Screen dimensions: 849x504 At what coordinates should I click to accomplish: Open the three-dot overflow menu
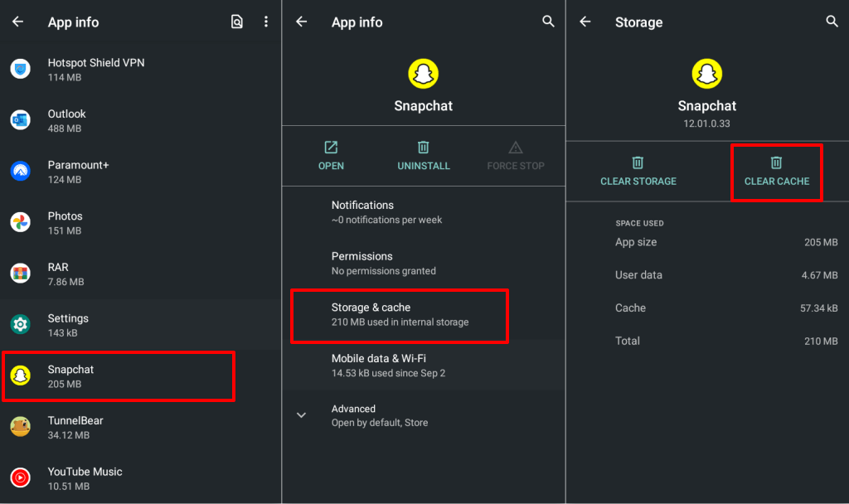coord(266,22)
